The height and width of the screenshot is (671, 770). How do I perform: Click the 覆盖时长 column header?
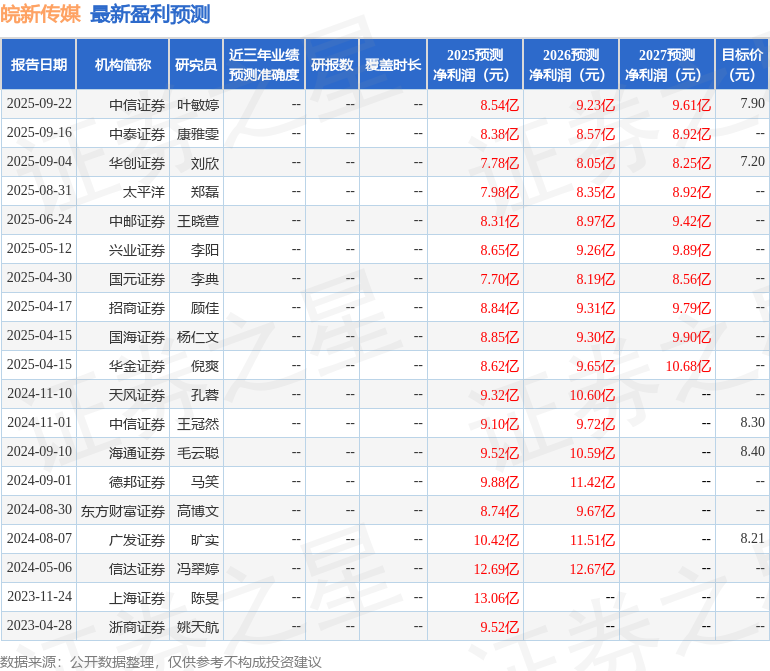[x=393, y=64]
